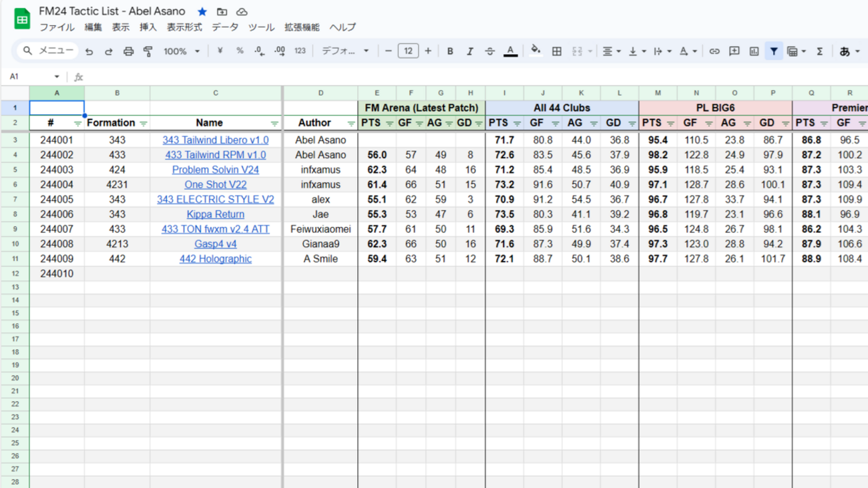Open the 442 Holographic link
The width and height of the screenshot is (868, 488).
click(x=215, y=259)
